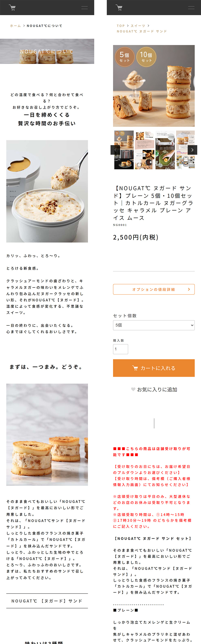Viewport: 201px width, 644px height.
Task: Open the hamburger menu on right page
Action: click(191, 8)
